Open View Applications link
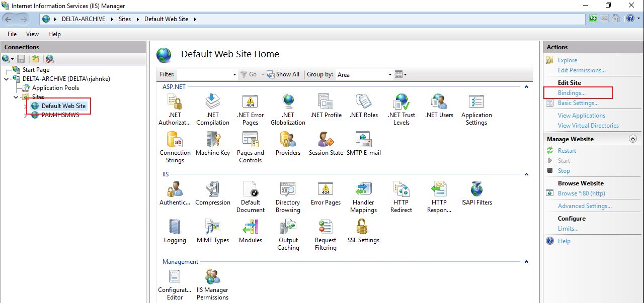 tap(582, 116)
